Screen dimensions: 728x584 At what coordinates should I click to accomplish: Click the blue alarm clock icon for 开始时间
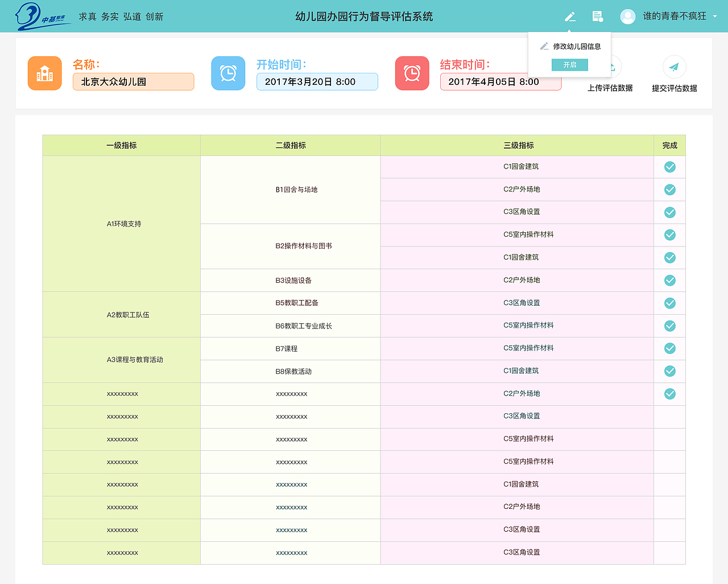pos(228,73)
